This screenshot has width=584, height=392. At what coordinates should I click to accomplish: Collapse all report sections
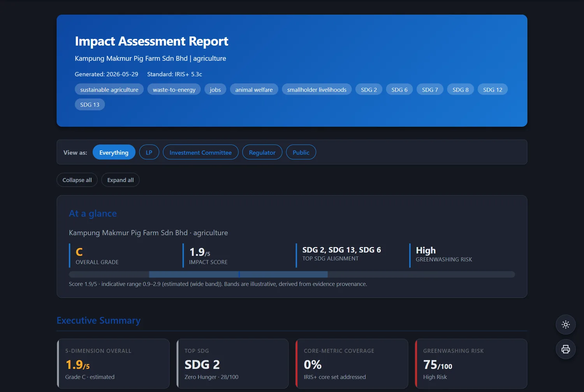[x=77, y=180]
